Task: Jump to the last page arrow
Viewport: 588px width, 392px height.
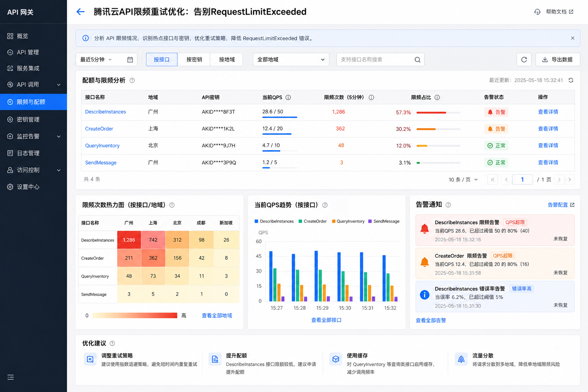Action: pyautogui.click(x=570, y=180)
